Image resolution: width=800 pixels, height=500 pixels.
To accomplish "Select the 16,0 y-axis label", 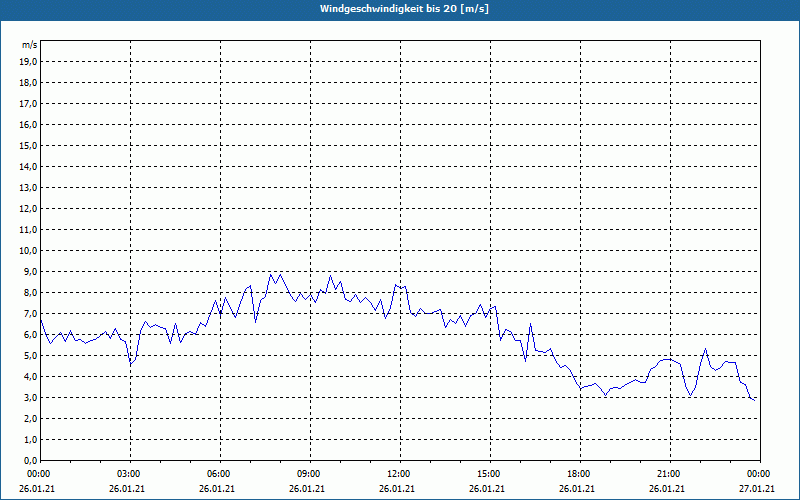I will pos(28,124).
